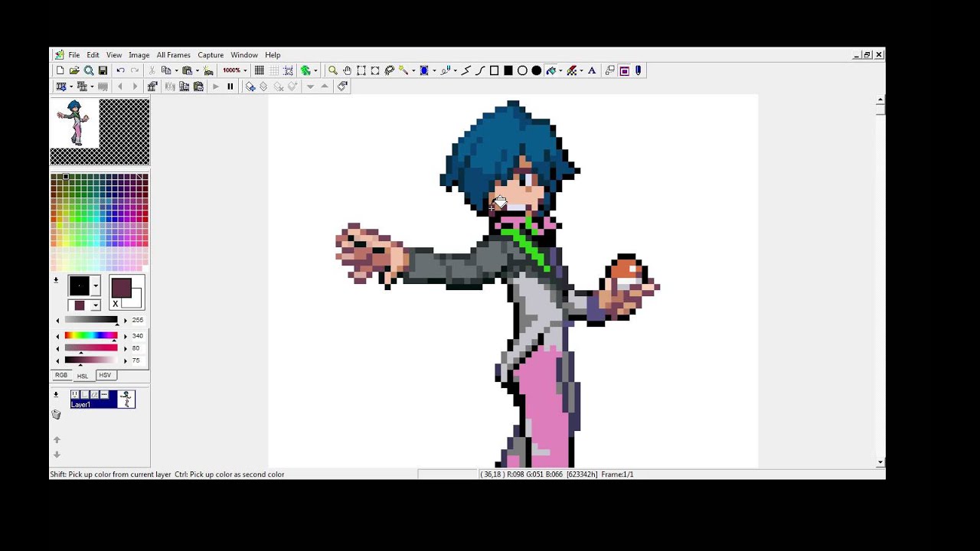
Task: Toggle the blue pen icon at toolbar end
Action: click(639, 70)
